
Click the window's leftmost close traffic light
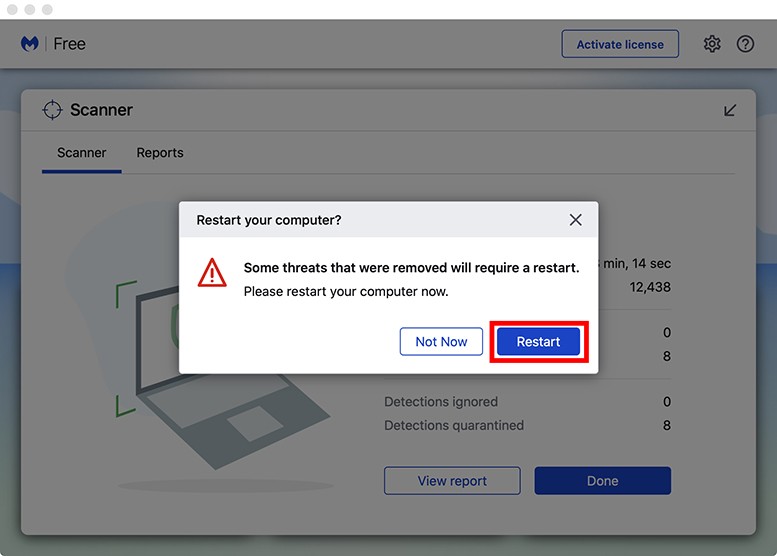click(x=14, y=9)
